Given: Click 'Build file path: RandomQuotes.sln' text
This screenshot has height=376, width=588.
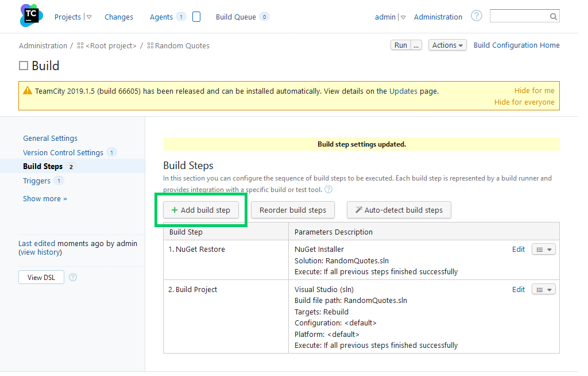Looking at the screenshot, I should [x=351, y=301].
